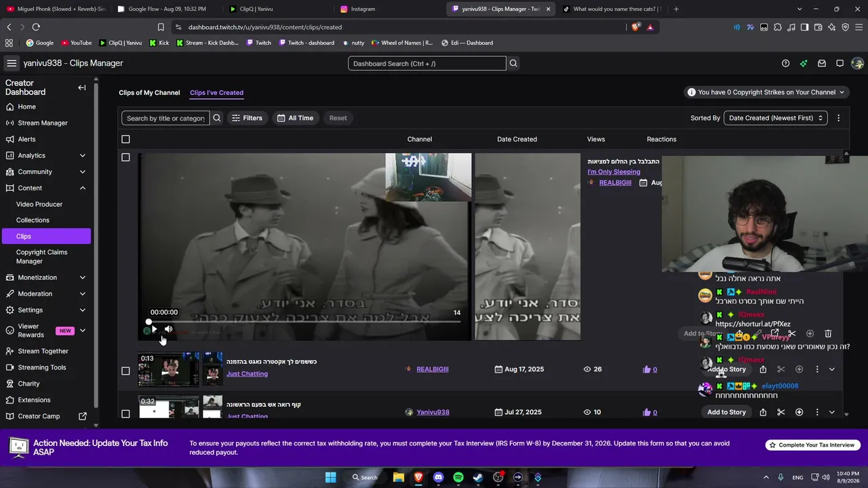Expand the Monetization sidebar section
The height and width of the screenshot is (488, 868).
[x=83, y=277]
